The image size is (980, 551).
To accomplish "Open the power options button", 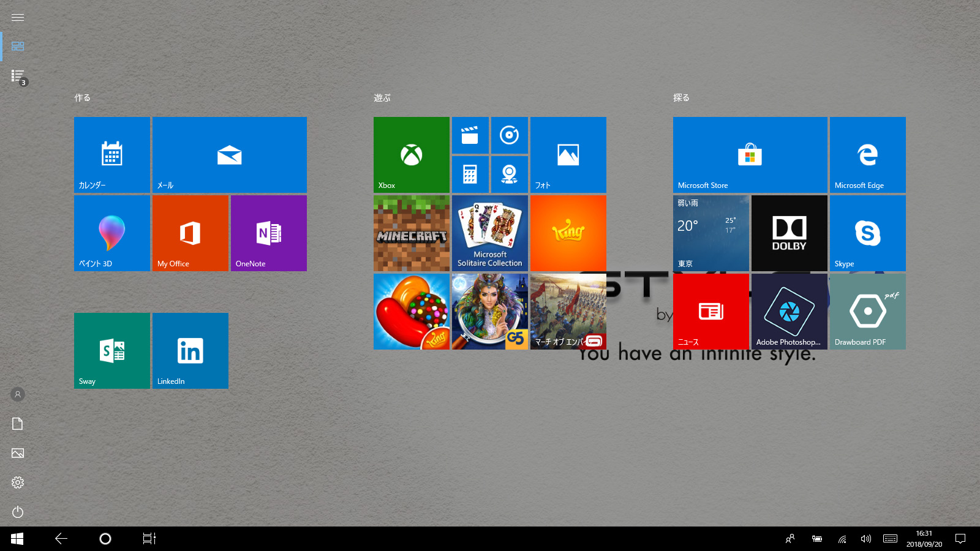I will tap(18, 512).
